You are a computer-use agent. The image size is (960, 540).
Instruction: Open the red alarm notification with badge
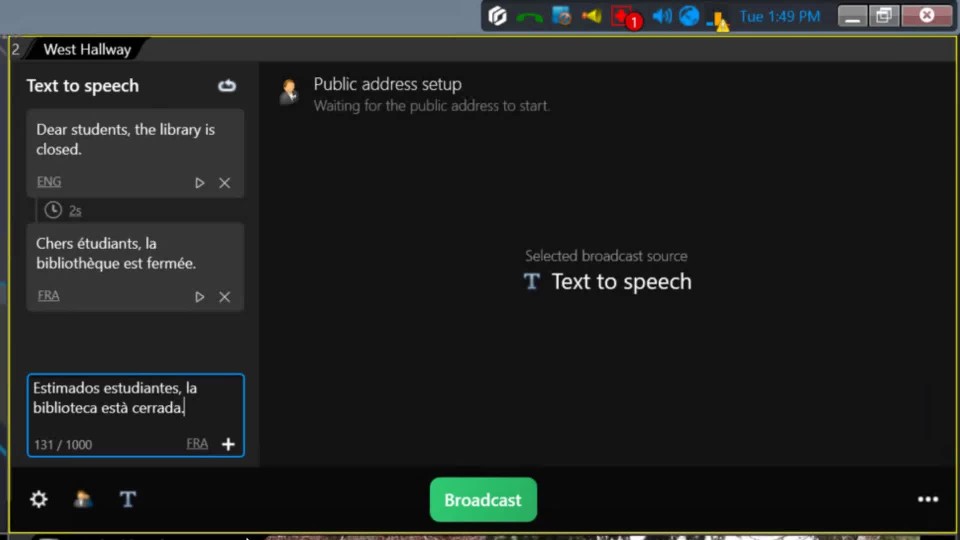pos(624,16)
